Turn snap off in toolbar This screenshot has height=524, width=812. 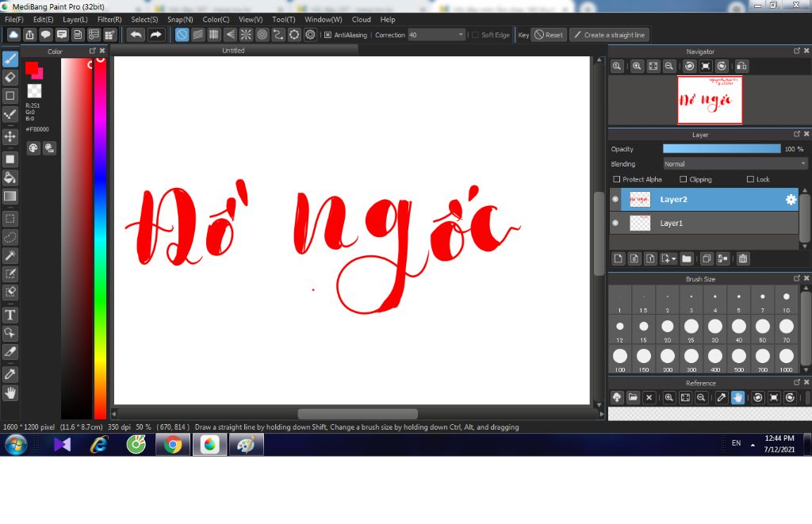pyautogui.click(x=182, y=35)
